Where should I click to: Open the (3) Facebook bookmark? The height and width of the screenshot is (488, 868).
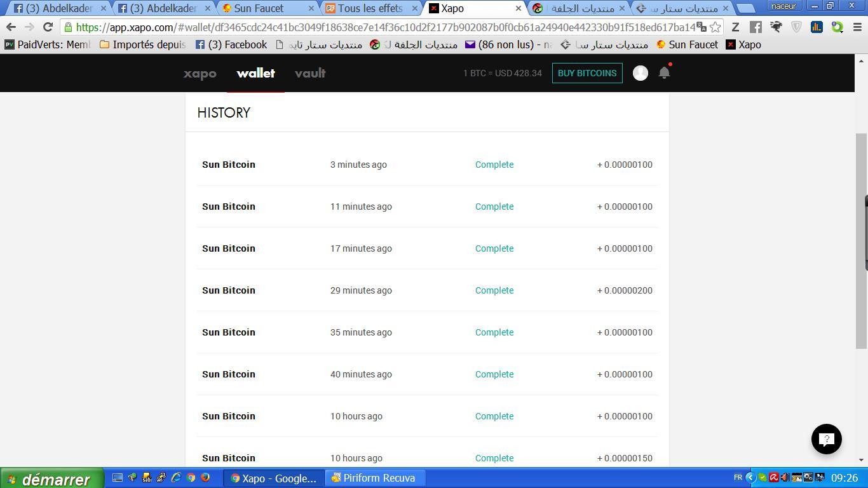[231, 44]
